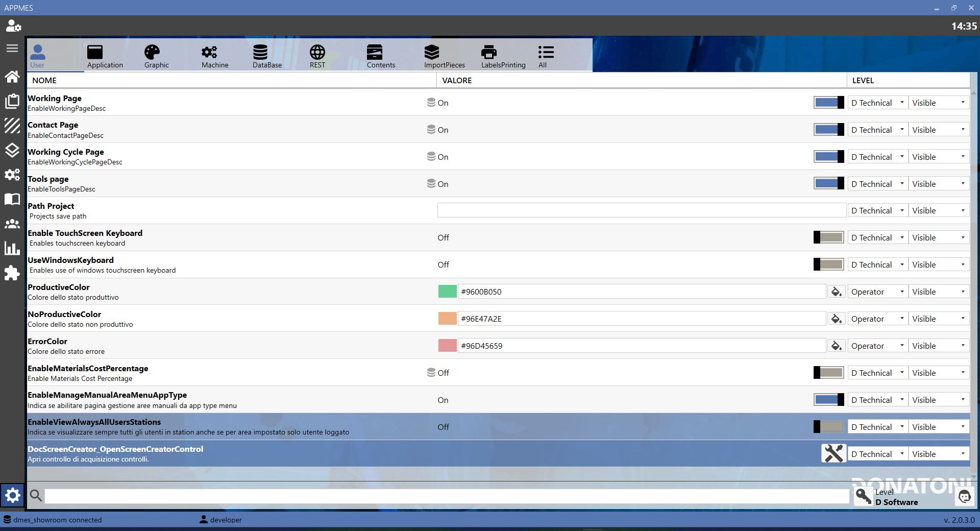
Task: Click the search input field at the bottom
Action: coord(447,496)
